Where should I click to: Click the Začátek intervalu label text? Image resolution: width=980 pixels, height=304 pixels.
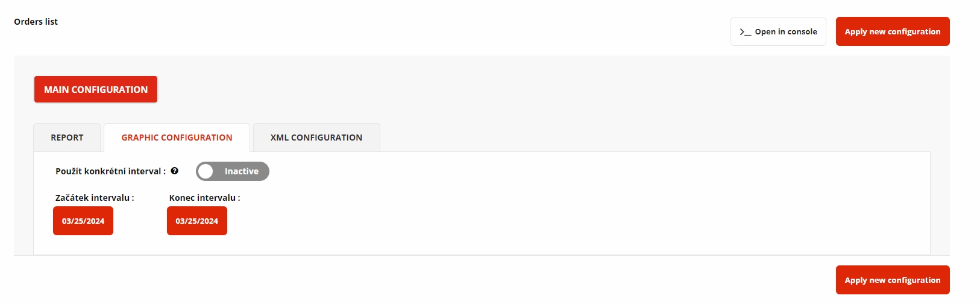(95, 198)
